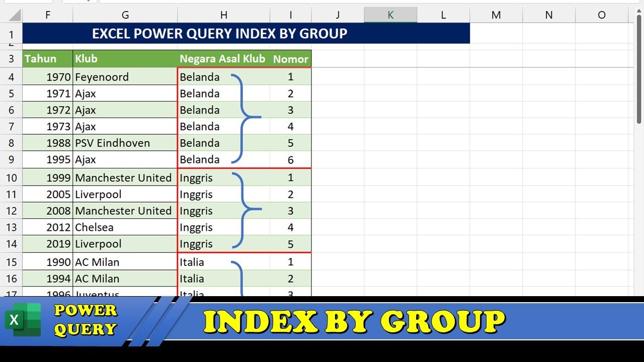Select the cell containing "Chelsea"

click(125, 227)
